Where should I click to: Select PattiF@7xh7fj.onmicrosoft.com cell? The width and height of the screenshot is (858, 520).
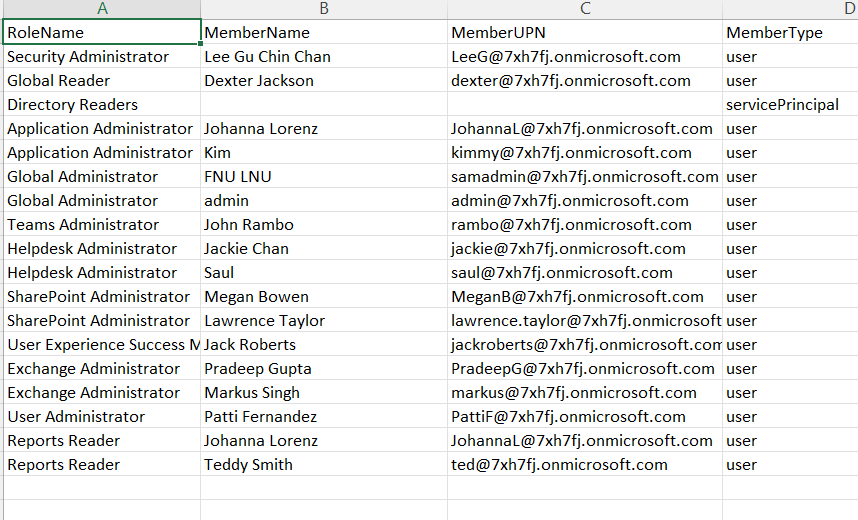coord(585,417)
